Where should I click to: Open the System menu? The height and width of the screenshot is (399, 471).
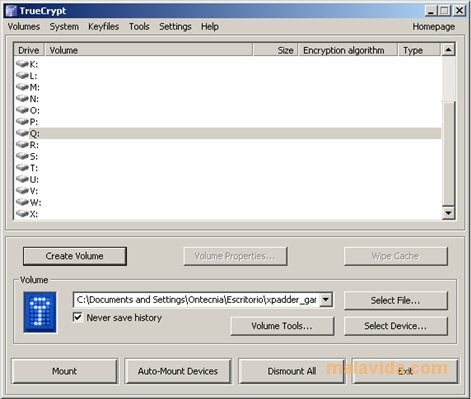click(x=64, y=27)
